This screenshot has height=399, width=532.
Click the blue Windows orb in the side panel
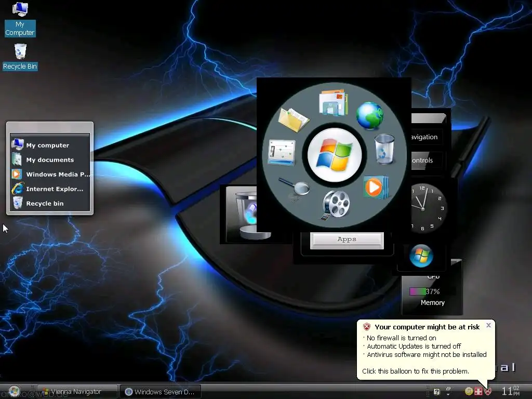coord(421,256)
